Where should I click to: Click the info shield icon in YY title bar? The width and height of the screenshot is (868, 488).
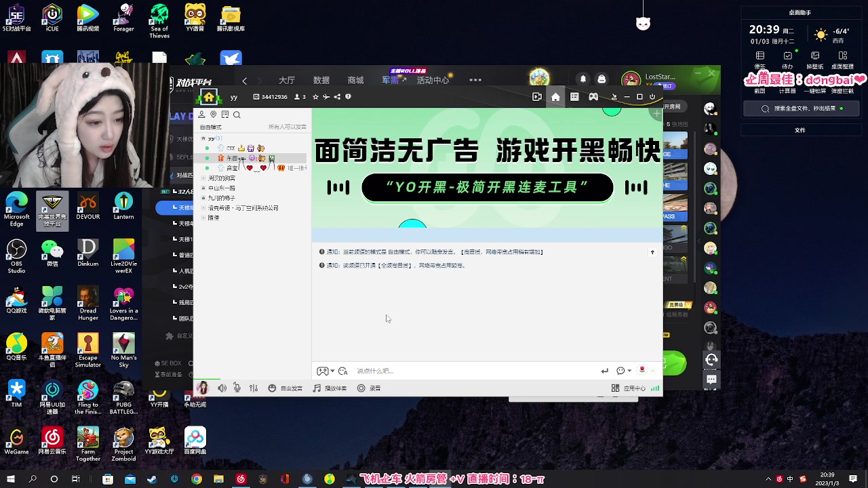click(348, 97)
